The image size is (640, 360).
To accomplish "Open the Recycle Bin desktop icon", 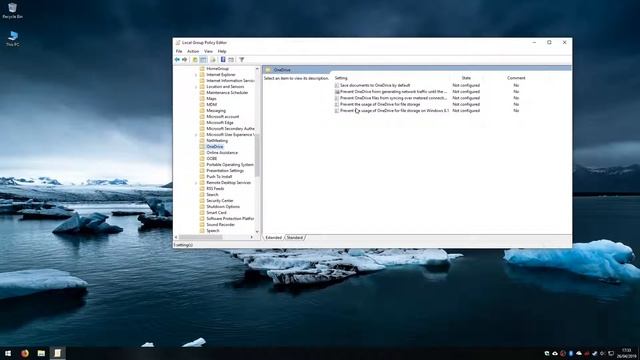I will point(12,11).
